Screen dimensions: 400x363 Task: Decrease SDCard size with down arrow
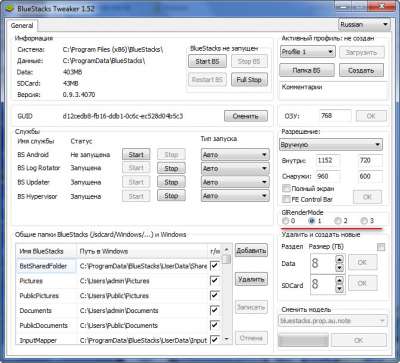pos(339,289)
